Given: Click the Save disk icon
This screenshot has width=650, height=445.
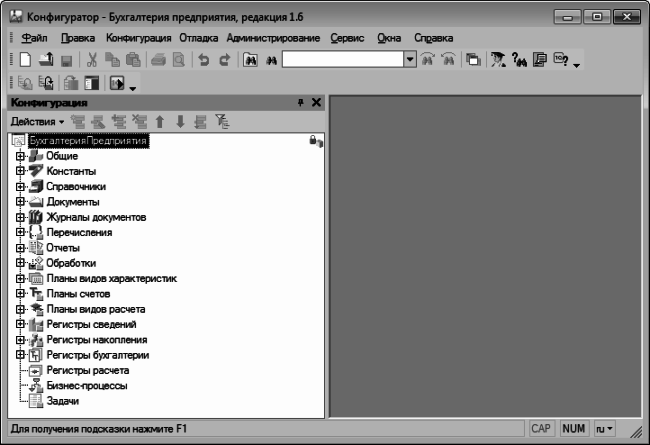Looking at the screenshot, I should (x=67, y=61).
